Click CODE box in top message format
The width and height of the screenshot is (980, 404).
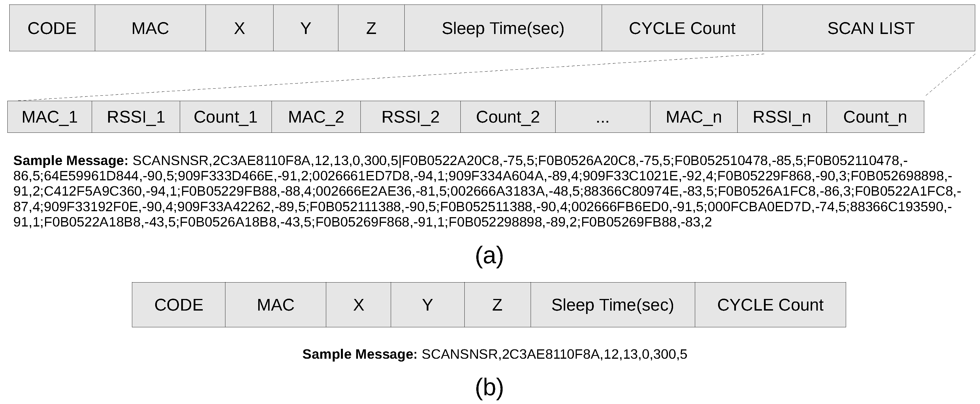(52, 28)
